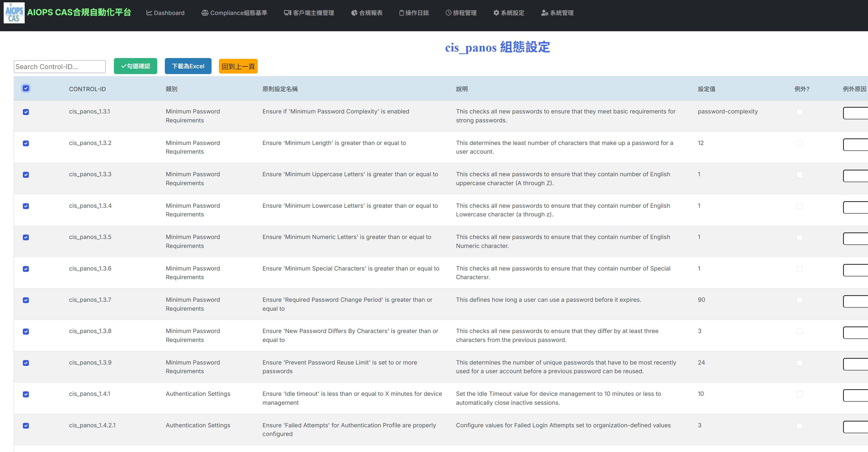This screenshot has height=452, width=868.
Task: Mark cis_panos_1.3.2 as an exception
Action: pyautogui.click(x=799, y=143)
